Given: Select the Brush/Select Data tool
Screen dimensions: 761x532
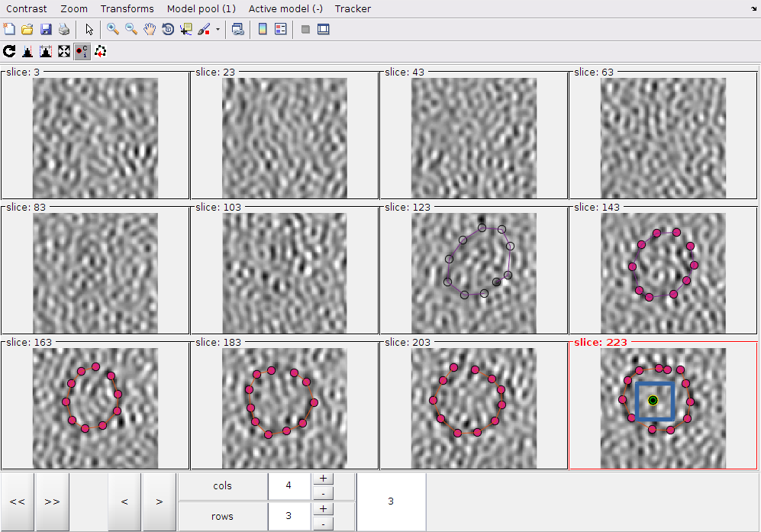Looking at the screenshot, I should click(x=205, y=29).
